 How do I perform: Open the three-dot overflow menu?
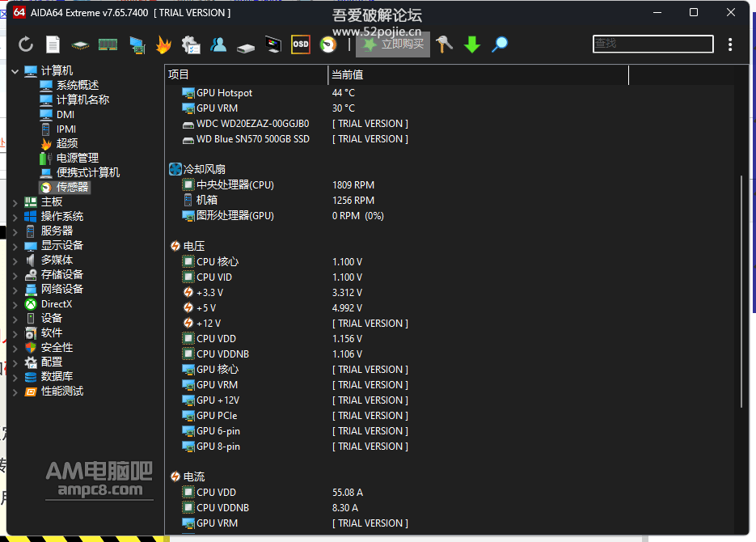(x=730, y=44)
